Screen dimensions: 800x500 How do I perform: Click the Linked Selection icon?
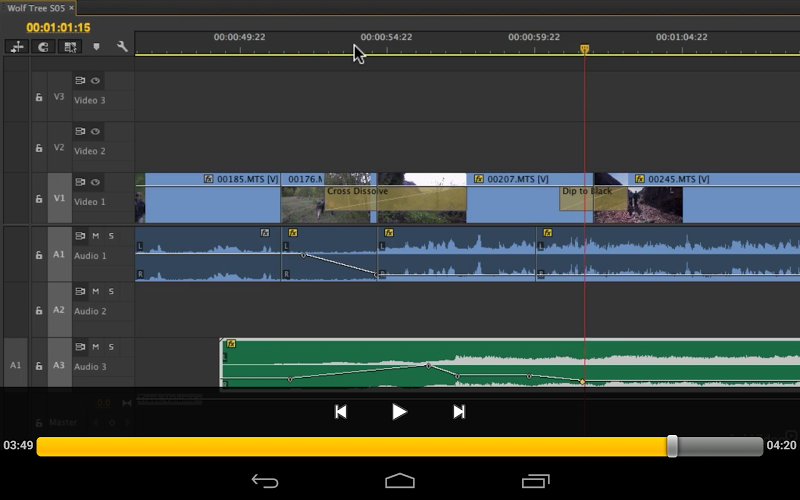[70, 46]
